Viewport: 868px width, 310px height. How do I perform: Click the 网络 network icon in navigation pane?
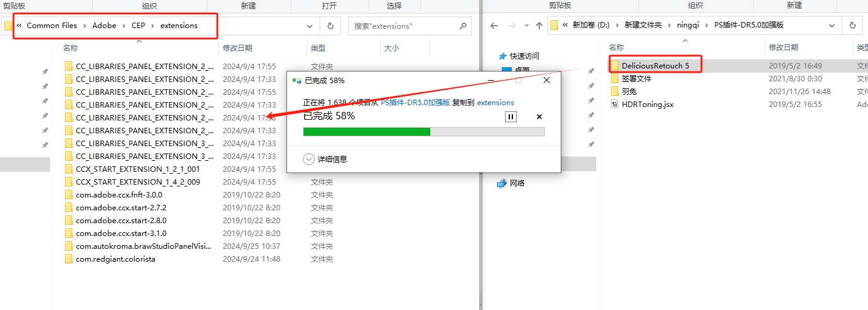(502, 183)
